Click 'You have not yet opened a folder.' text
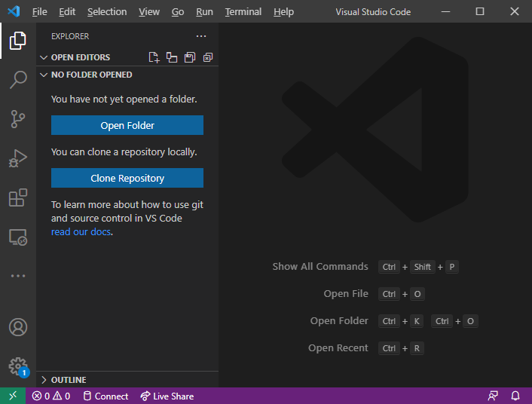Viewport: 532px width, 404px height. coord(124,99)
